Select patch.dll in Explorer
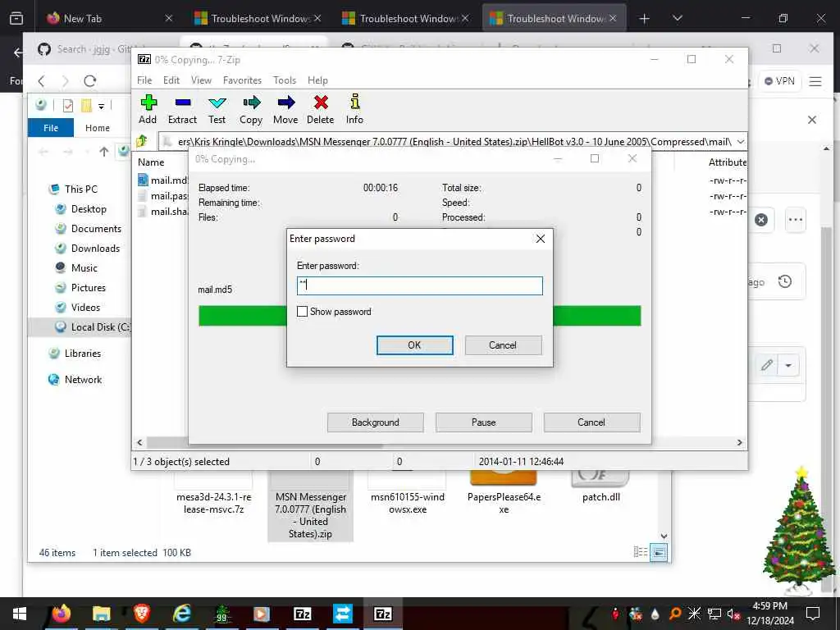The image size is (840, 630). click(601, 487)
